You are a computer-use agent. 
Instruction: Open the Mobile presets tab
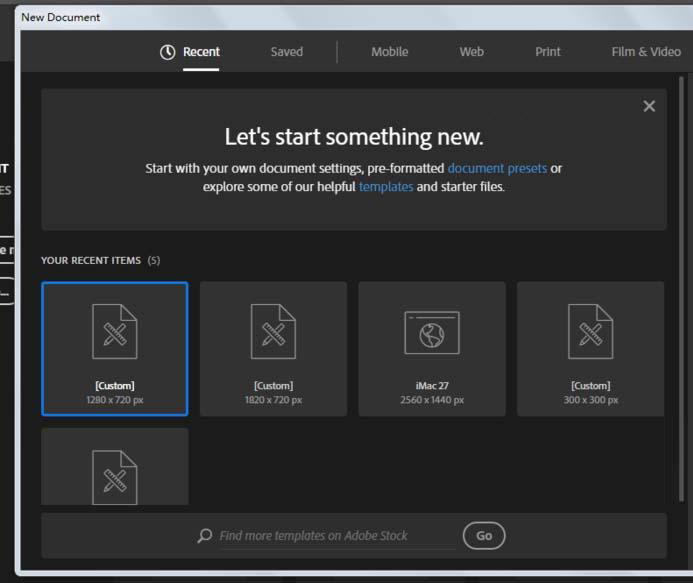click(389, 52)
